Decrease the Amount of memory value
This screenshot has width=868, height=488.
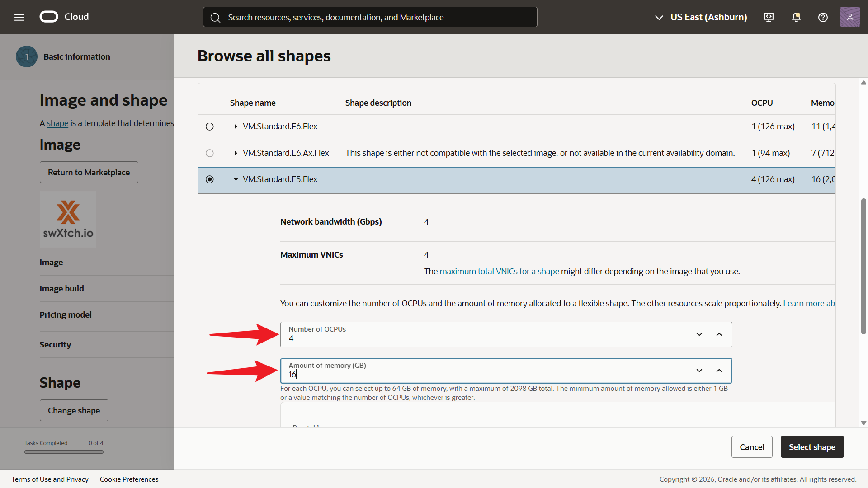click(x=699, y=371)
